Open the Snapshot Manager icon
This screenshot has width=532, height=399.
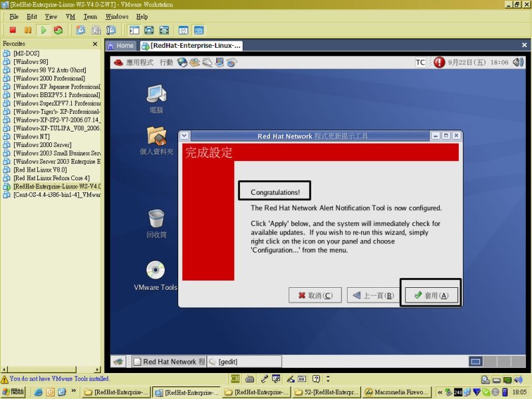[111, 30]
